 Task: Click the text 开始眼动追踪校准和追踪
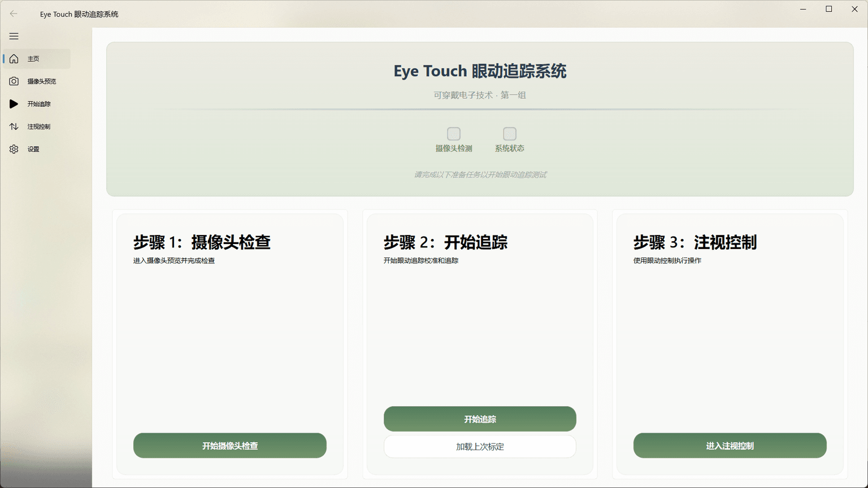[421, 261]
